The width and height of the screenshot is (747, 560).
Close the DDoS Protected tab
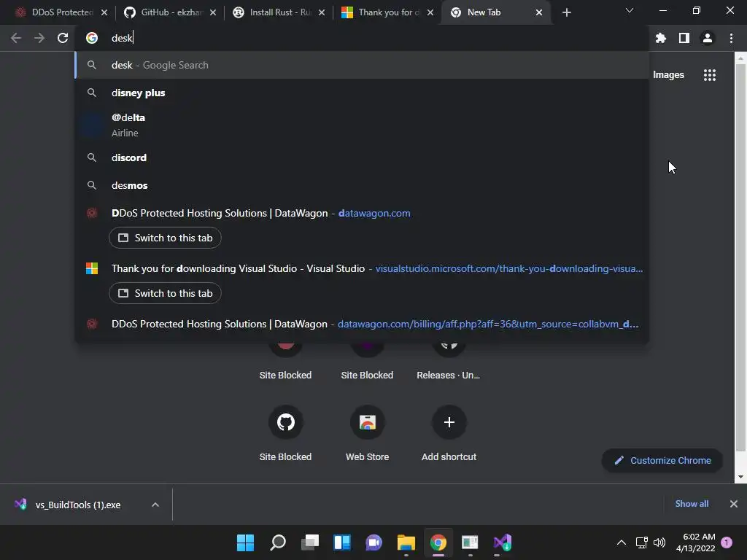(x=104, y=12)
